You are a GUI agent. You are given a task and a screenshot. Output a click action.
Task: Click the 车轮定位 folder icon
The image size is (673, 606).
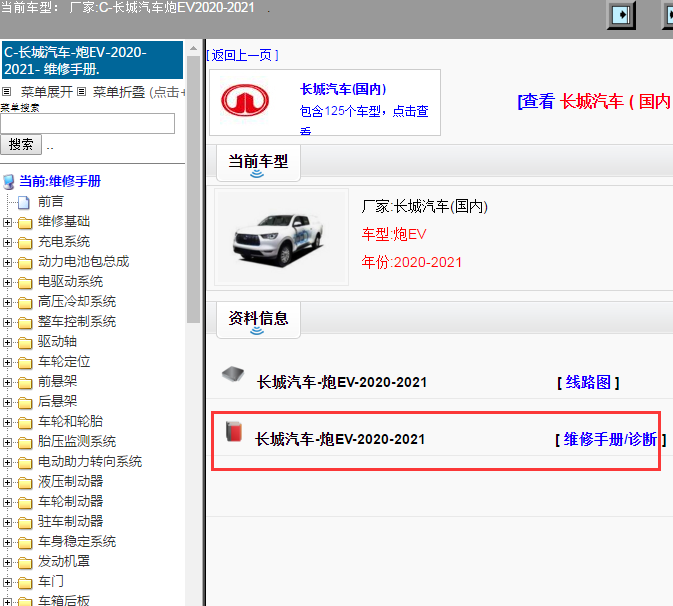click(x=25, y=363)
